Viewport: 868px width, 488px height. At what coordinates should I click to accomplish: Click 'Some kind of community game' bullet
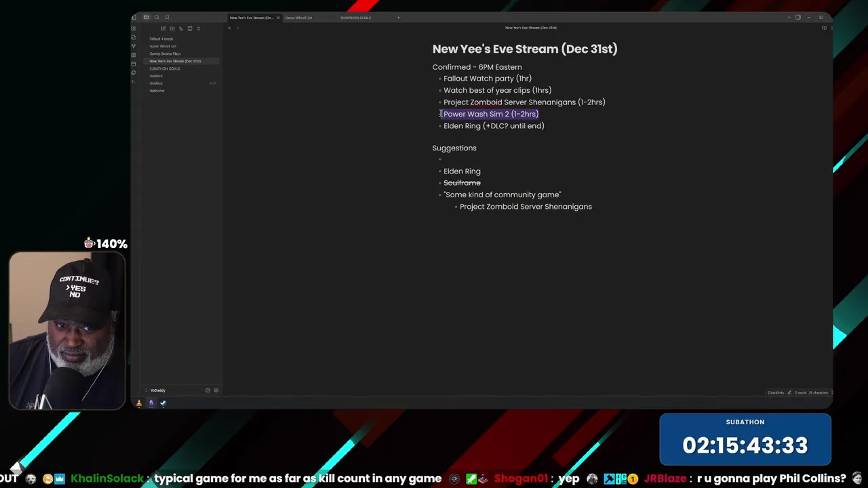502,195
